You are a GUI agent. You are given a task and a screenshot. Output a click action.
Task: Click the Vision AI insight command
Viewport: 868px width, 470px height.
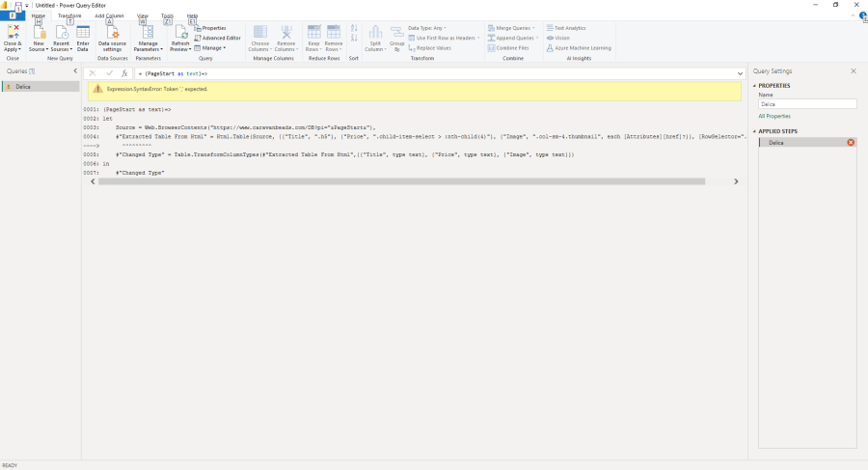click(558, 39)
